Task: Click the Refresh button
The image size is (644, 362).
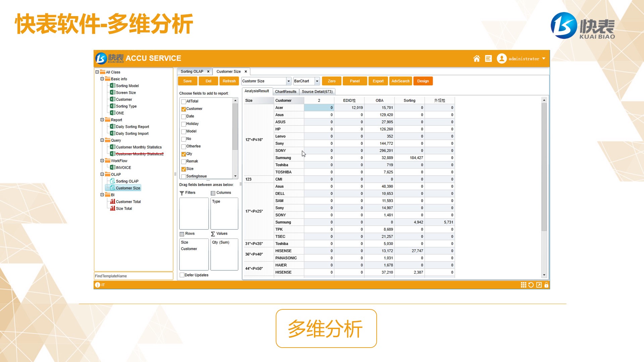Action: click(x=229, y=81)
